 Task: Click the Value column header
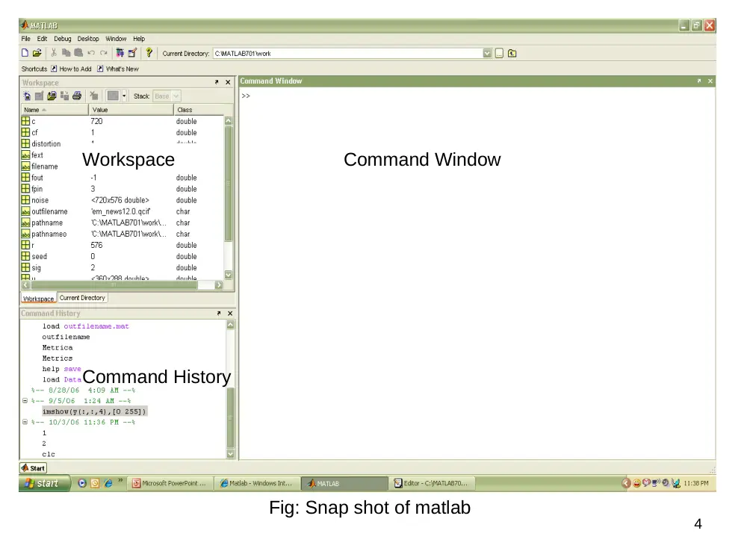point(131,110)
